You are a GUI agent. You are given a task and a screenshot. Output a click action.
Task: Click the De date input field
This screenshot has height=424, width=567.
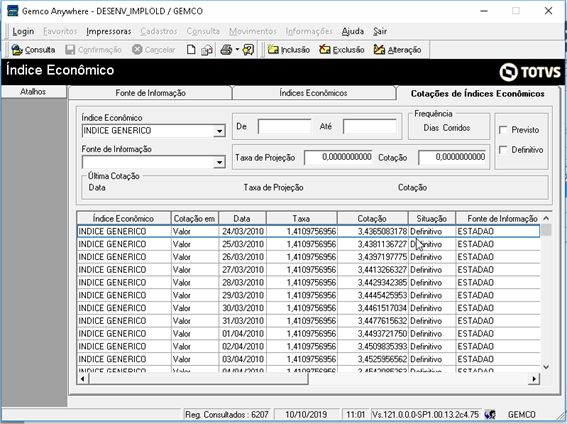point(285,127)
